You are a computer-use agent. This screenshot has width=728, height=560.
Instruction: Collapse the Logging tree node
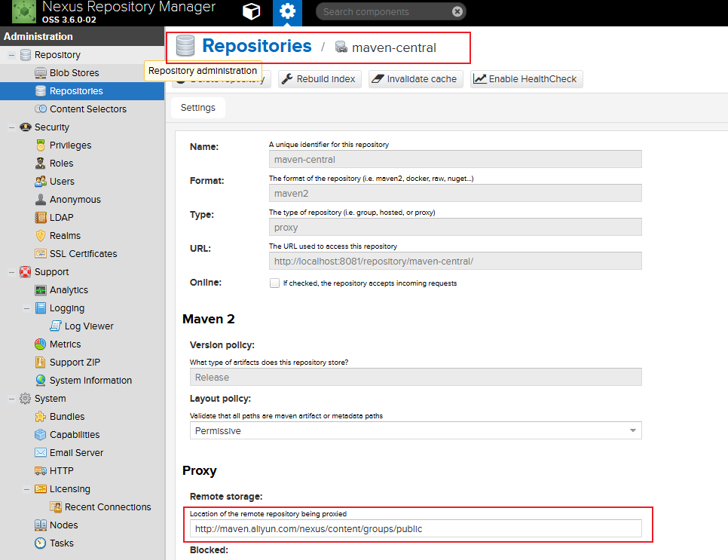click(x=26, y=309)
